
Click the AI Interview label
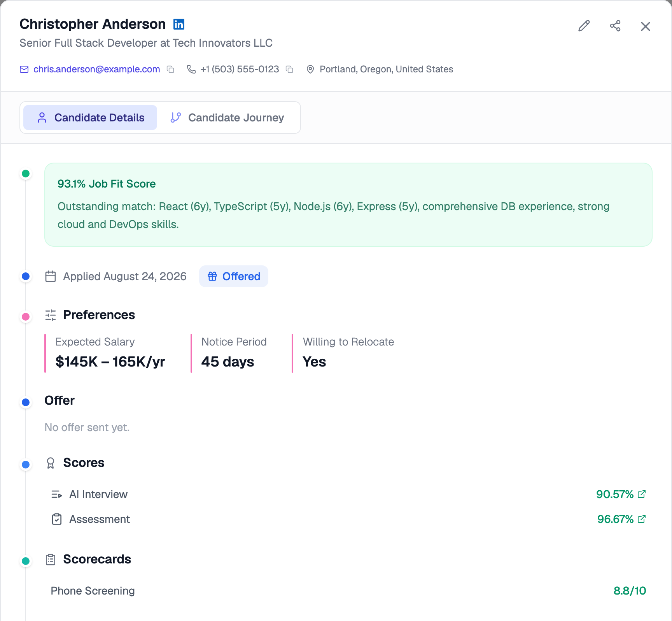coord(98,494)
